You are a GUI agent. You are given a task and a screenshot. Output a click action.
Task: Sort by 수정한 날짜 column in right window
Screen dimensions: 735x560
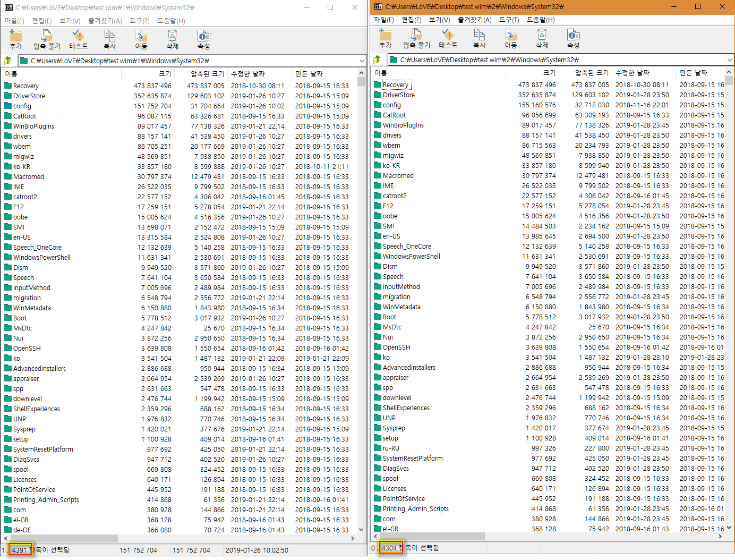(644, 72)
